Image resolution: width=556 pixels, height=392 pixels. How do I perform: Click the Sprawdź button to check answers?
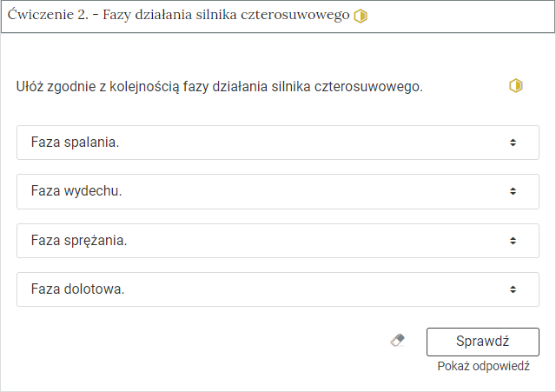point(483,342)
